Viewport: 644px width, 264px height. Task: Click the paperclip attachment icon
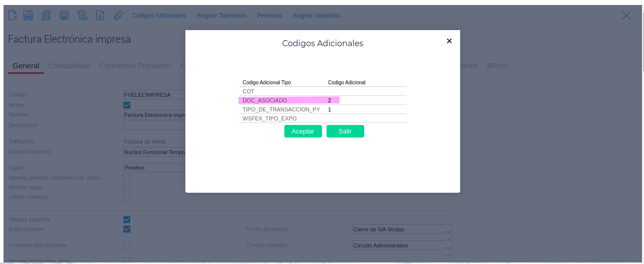(x=118, y=16)
